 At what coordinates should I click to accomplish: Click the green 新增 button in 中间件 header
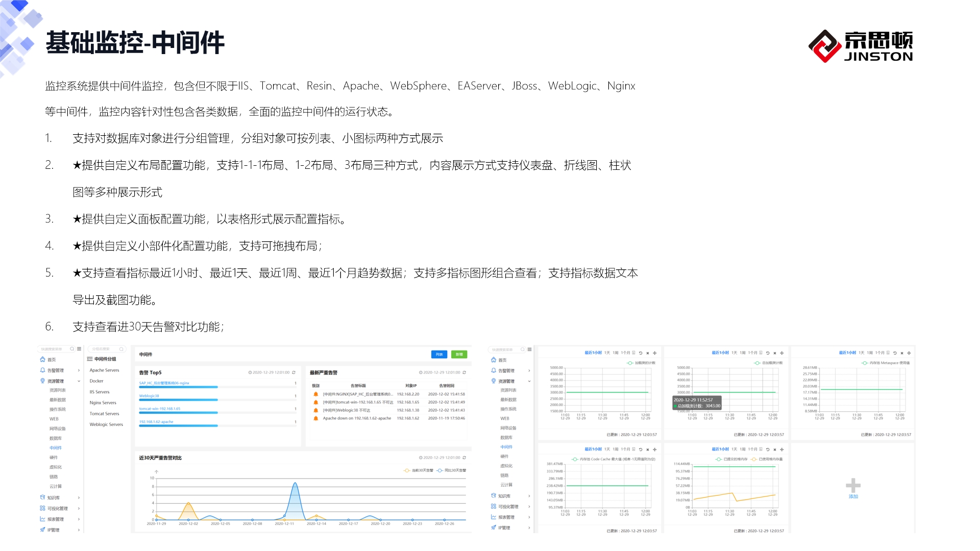[459, 354]
